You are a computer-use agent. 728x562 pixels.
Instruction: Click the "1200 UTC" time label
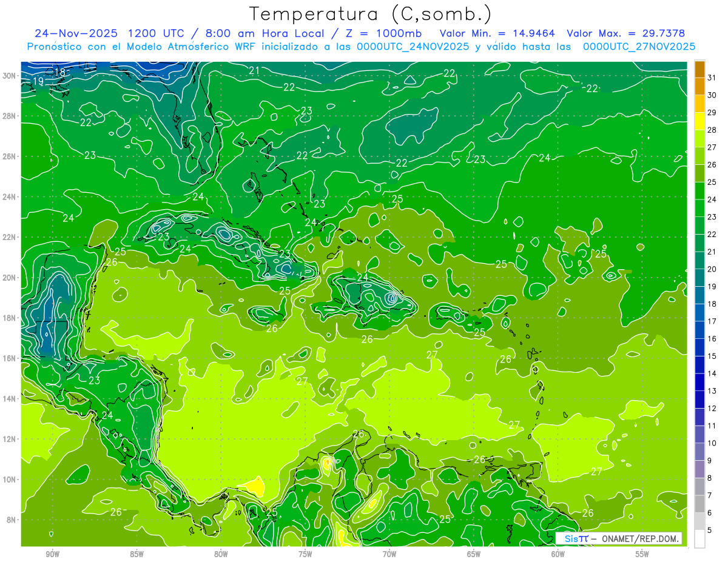pyautogui.click(x=157, y=33)
